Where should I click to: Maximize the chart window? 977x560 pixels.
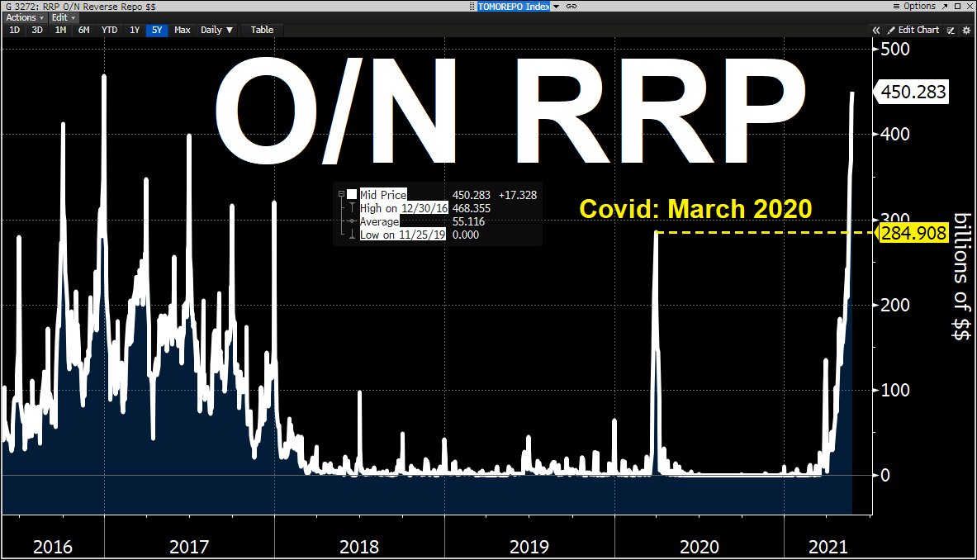click(958, 7)
